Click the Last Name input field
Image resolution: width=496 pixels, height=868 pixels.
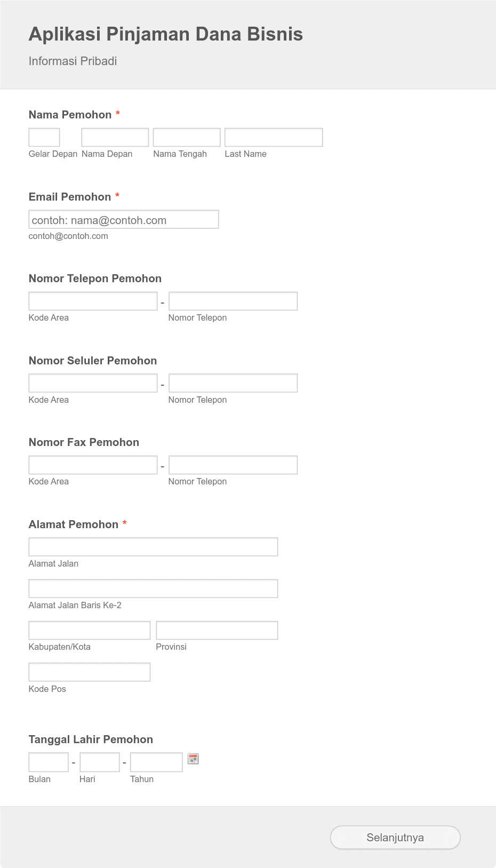pos(273,137)
